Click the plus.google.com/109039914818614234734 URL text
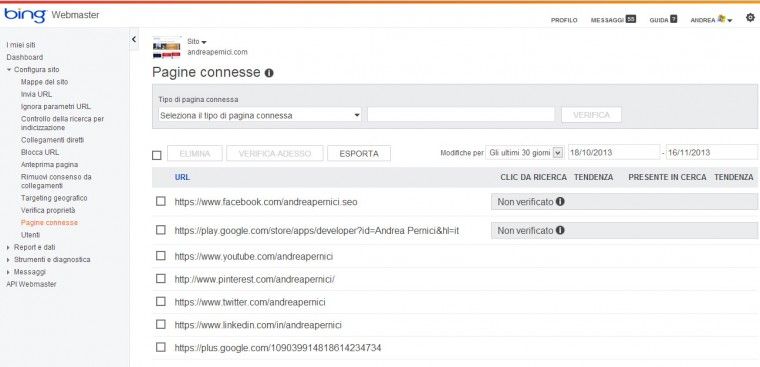The height and width of the screenshot is (367, 760). pyautogui.click(x=278, y=348)
